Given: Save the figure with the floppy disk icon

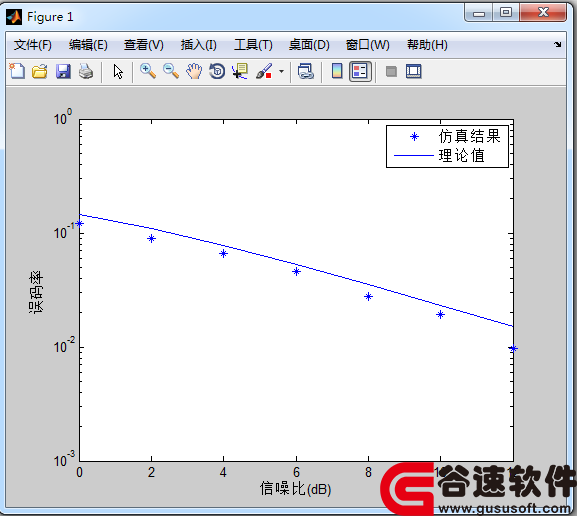Looking at the screenshot, I should click(x=63, y=71).
